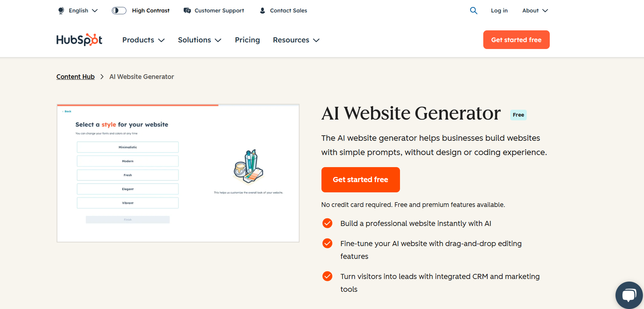
Task: Open the search magnifier icon
Action: click(473, 11)
